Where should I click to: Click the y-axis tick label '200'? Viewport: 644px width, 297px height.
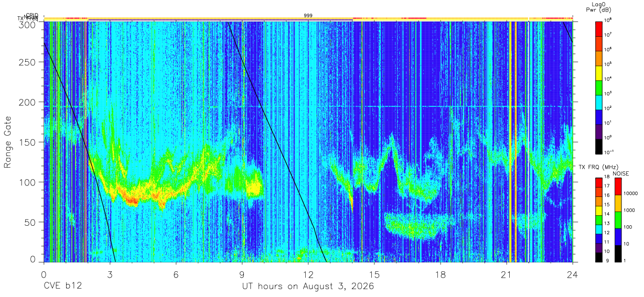28,102
